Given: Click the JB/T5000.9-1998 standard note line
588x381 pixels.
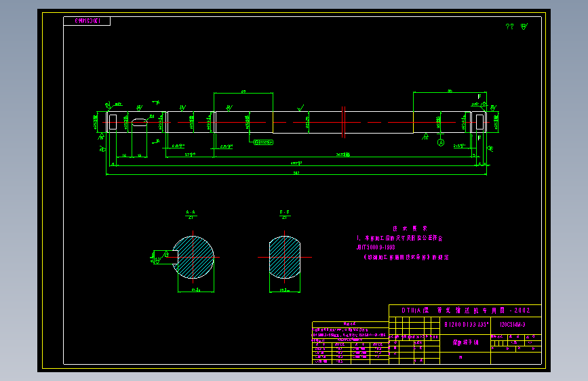Looking at the screenshot, I should coord(376,247).
